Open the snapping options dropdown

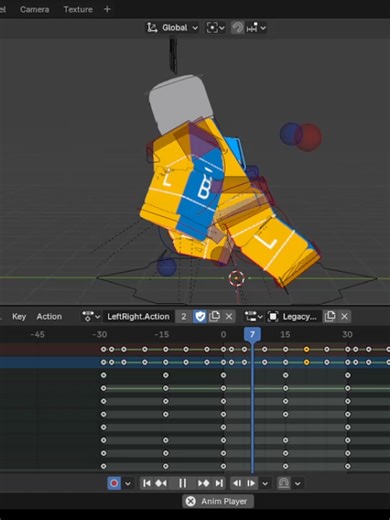(x=256, y=28)
